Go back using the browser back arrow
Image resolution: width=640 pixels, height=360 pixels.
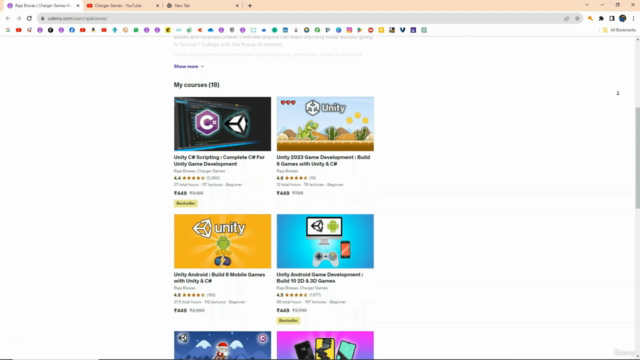pos(8,18)
